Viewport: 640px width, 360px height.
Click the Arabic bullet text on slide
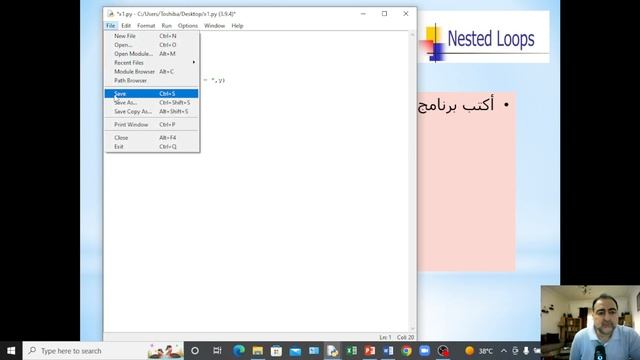coord(456,105)
